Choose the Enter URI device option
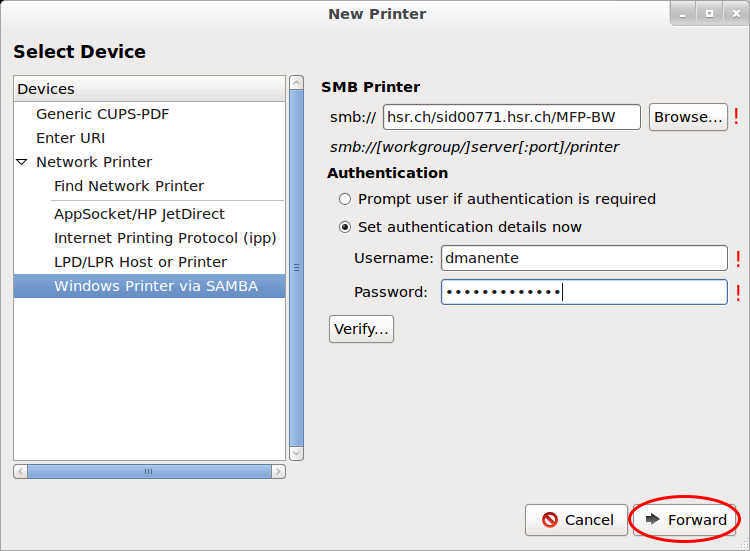The height and width of the screenshot is (551, 750). [x=70, y=138]
